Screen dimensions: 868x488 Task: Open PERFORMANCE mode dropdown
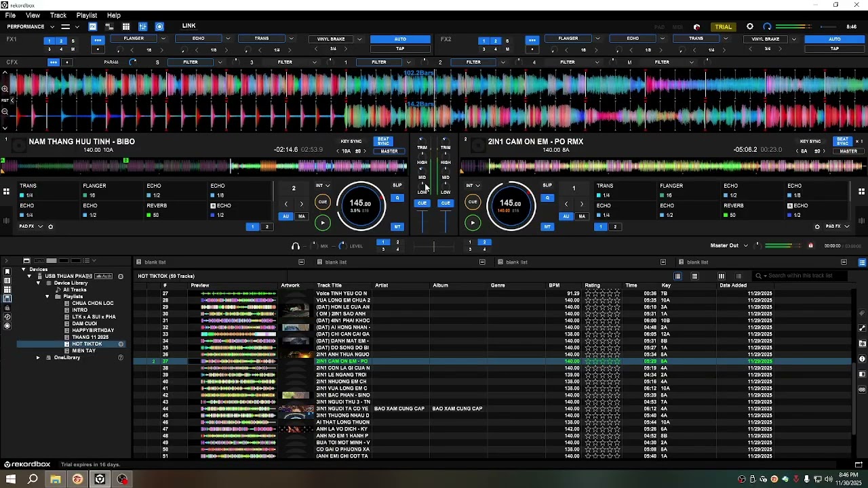pos(51,27)
